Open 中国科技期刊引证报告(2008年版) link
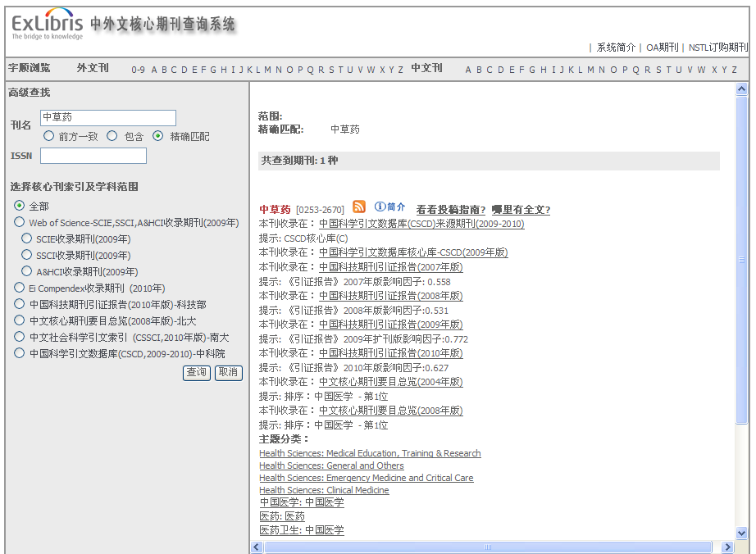The height and width of the screenshot is (554, 756). (390, 296)
